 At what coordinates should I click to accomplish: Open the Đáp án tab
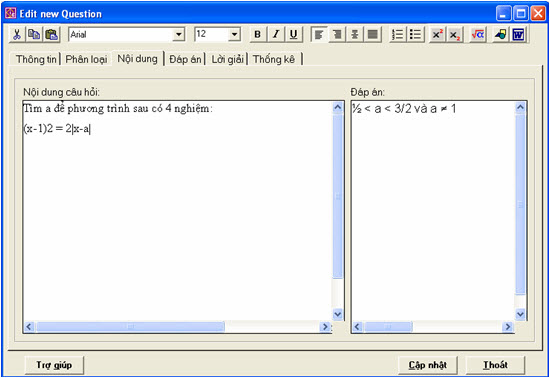point(185,59)
